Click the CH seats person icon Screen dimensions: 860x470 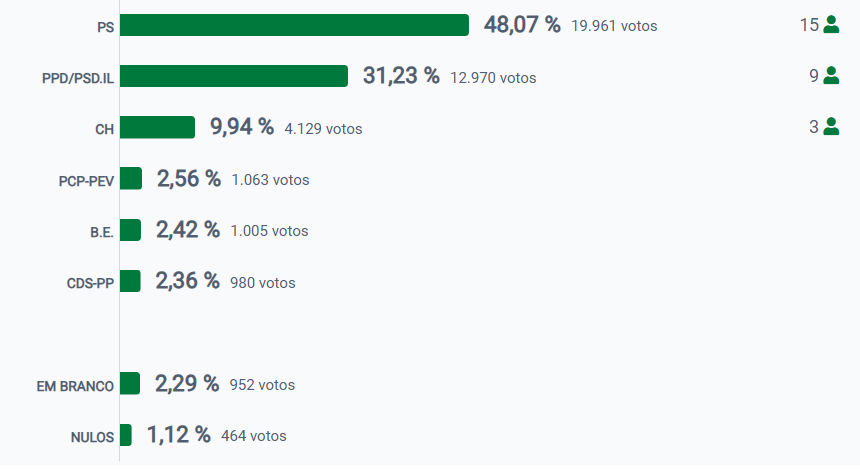[x=831, y=127]
